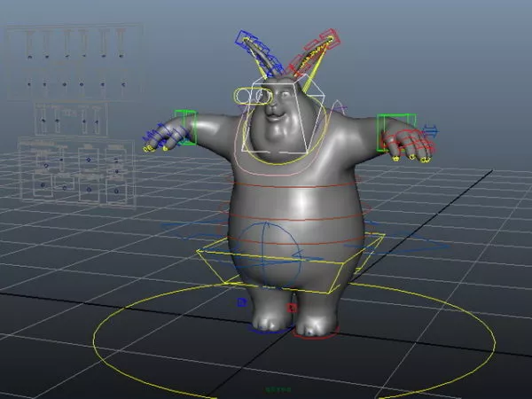Viewport: 532px width, 399px height.
Task: Select the small red square knee control
Action: pyautogui.click(x=292, y=308)
